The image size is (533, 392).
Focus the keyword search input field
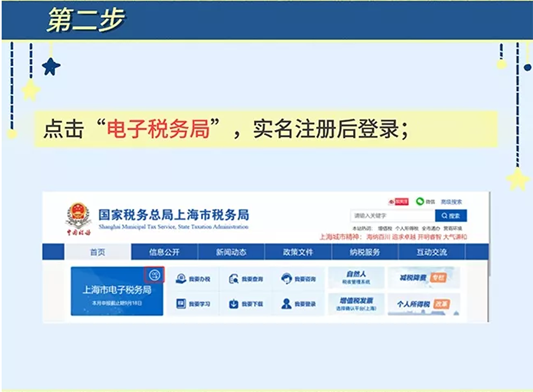[x=393, y=216]
